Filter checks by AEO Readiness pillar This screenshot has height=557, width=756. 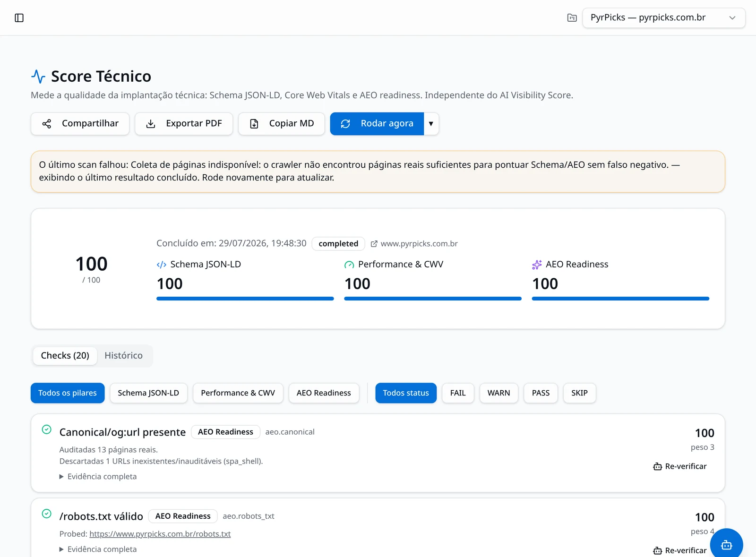(324, 393)
